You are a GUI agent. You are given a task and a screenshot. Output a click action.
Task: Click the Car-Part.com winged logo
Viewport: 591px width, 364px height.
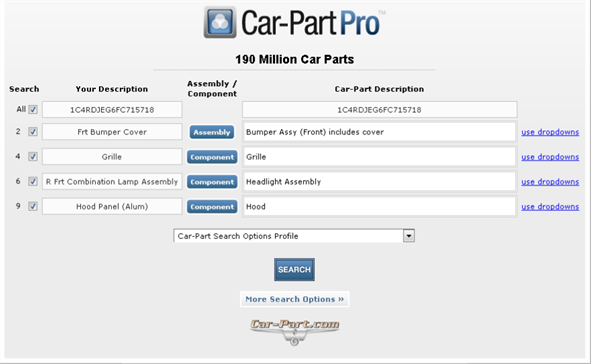coord(294,332)
